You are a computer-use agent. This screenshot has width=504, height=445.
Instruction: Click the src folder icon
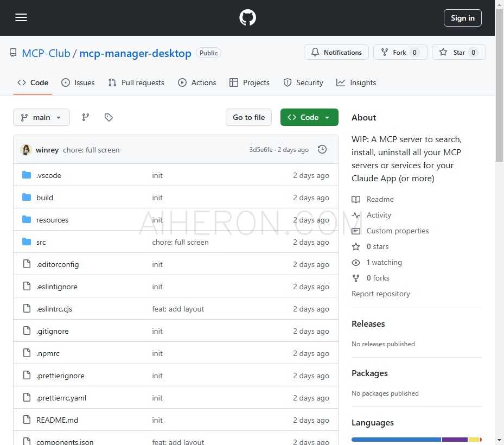pyautogui.click(x=27, y=241)
